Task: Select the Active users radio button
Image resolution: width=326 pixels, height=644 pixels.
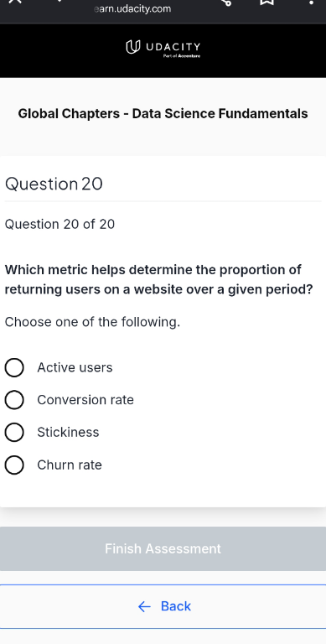Action: click(14, 367)
